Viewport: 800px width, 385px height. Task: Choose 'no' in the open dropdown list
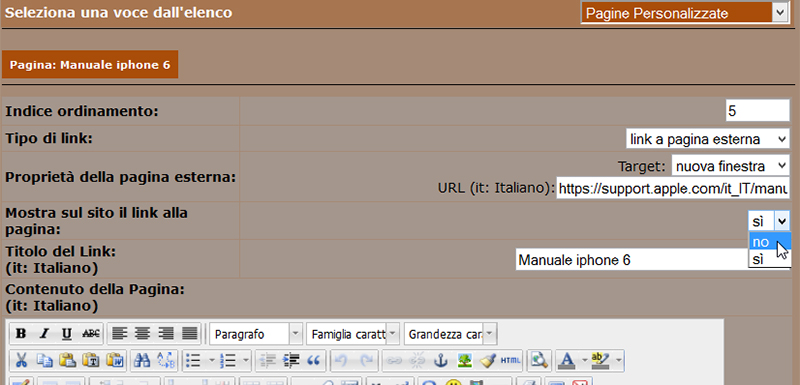coord(769,242)
